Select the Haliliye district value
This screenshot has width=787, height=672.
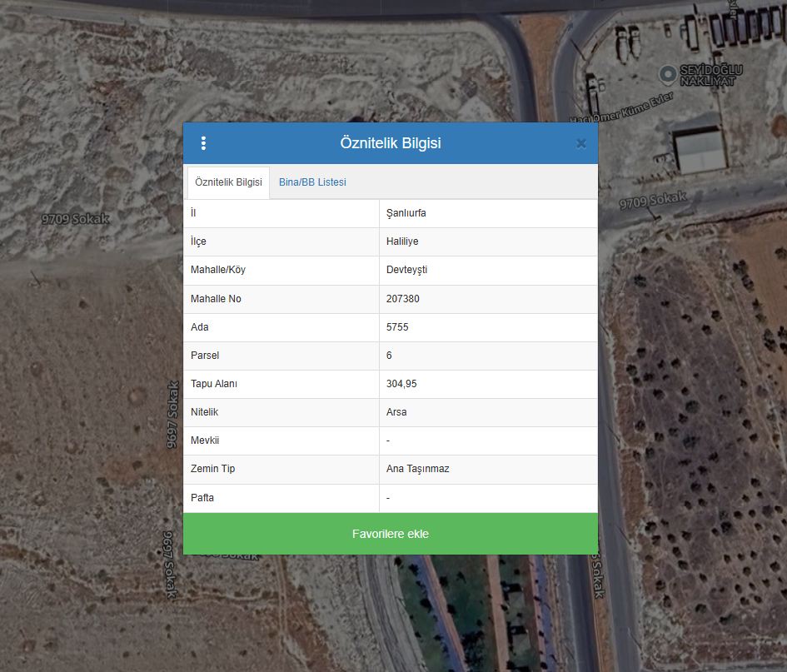point(401,241)
